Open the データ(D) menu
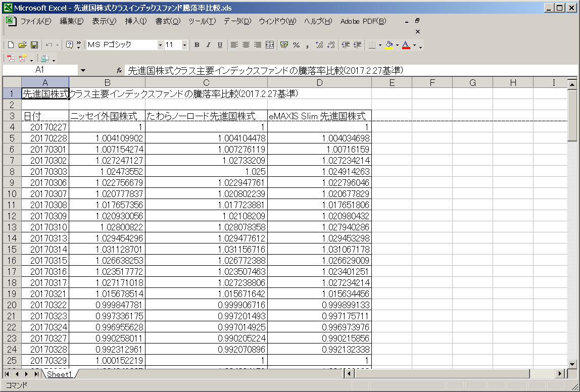 tap(237, 21)
